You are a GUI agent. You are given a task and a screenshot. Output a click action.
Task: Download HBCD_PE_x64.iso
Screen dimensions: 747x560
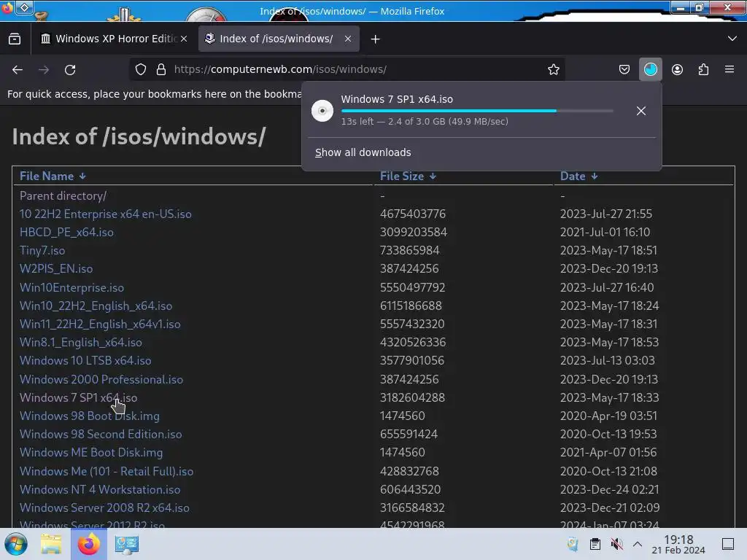tap(66, 232)
